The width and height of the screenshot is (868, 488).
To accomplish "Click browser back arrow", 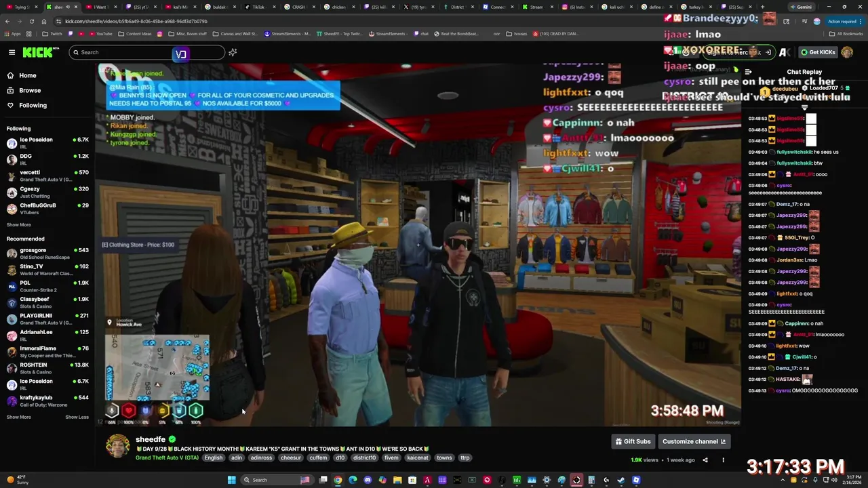I will click(x=7, y=21).
